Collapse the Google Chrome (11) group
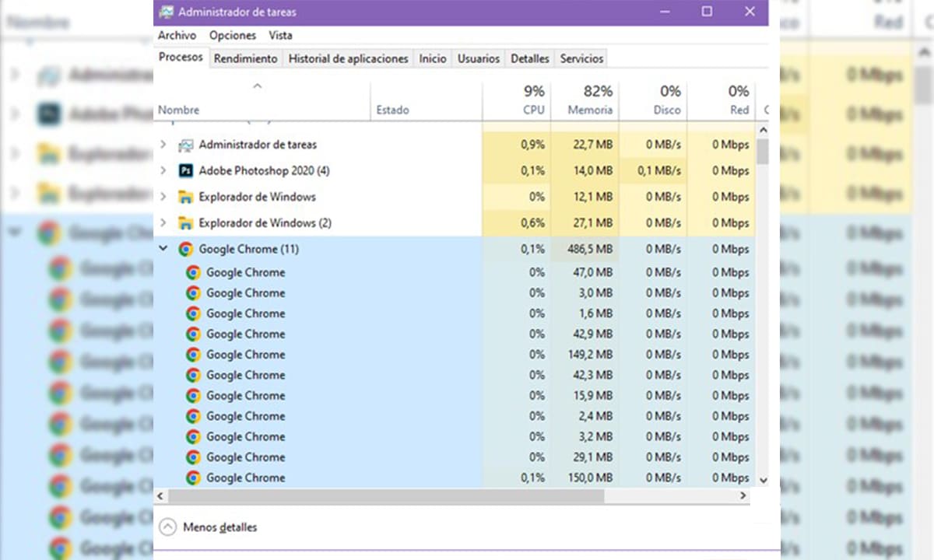Image resolution: width=934 pixels, height=560 pixels. pyautogui.click(x=163, y=249)
